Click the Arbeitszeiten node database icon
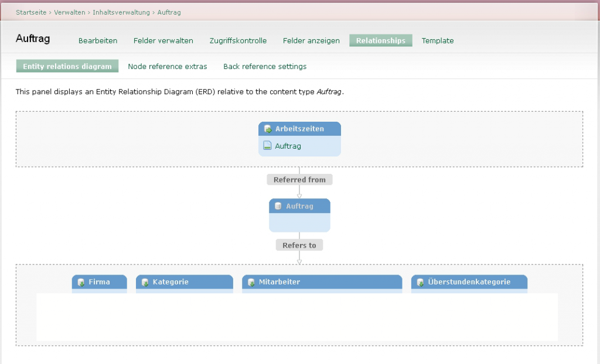Screen dimensions: 600x364 (268, 129)
